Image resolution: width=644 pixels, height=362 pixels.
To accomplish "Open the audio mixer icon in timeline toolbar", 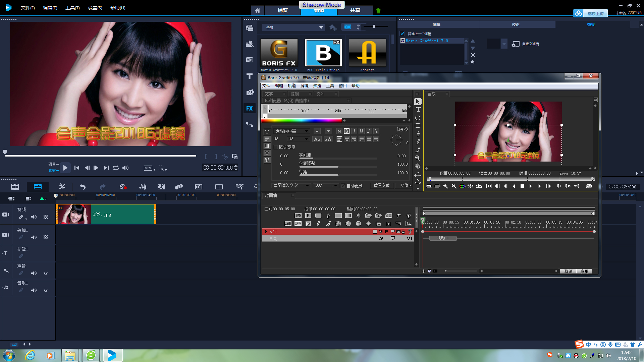I will [143, 187].
